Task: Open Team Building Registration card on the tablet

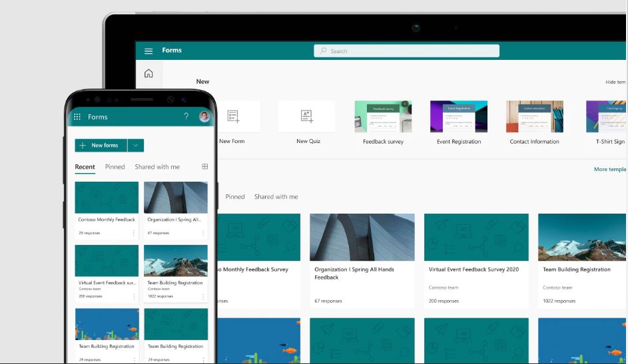Action: pyautogui.click(x=582, y=261)
